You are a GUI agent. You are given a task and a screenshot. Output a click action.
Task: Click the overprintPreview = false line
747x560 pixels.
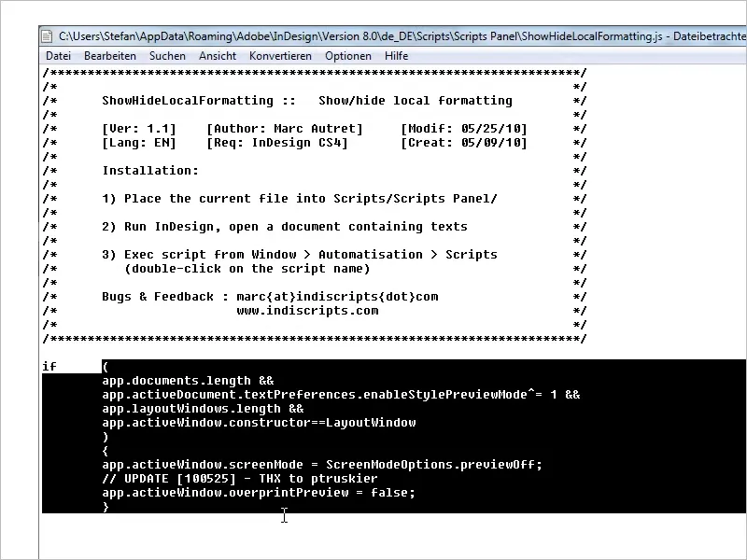259,493
